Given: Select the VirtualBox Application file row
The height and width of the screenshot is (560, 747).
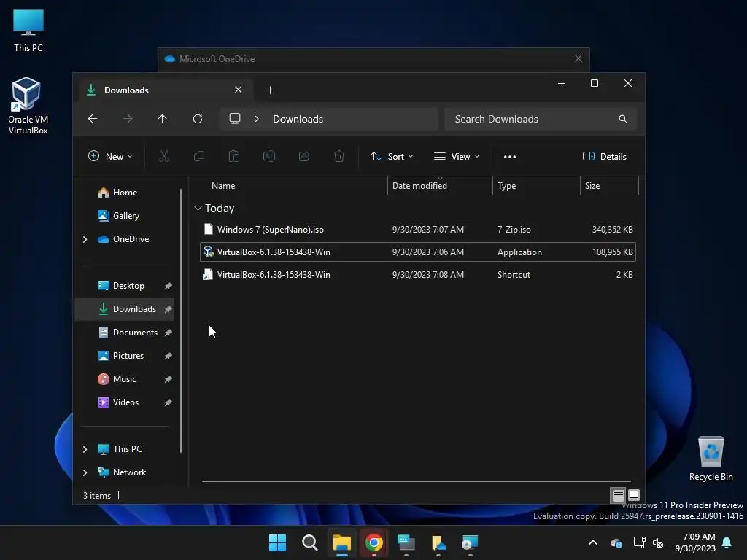Looking at the screenshot, I should (x=418, y=252).
